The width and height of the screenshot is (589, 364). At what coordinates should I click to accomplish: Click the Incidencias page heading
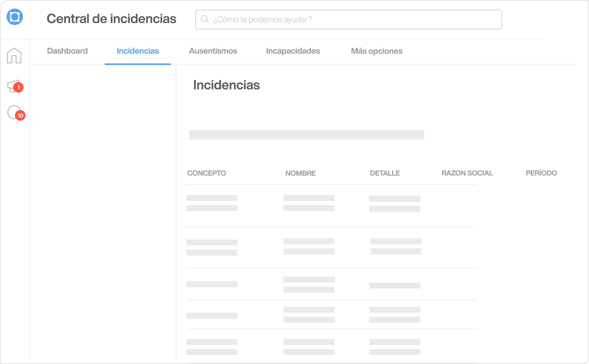point(226,85)
